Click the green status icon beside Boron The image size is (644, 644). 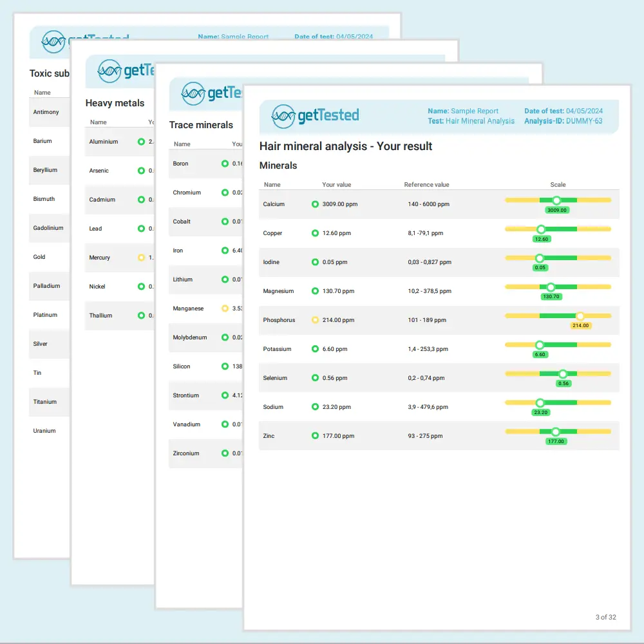click(225, 164)
